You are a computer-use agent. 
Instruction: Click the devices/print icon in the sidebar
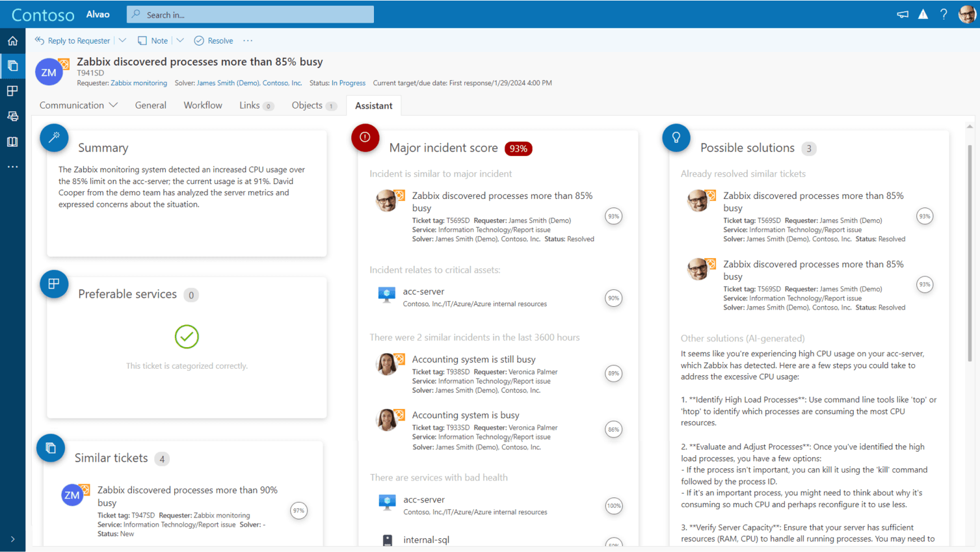pos(12,116)
